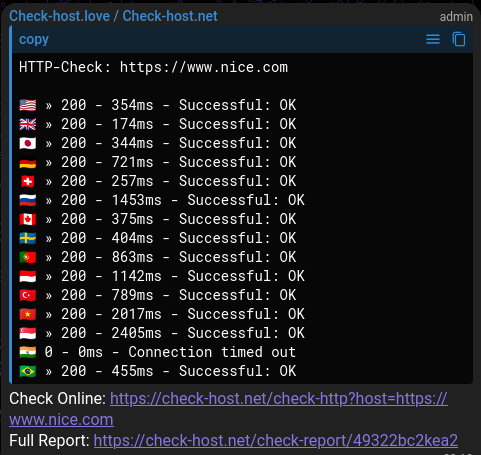Click the '174ms' response time value

point(132,124)
